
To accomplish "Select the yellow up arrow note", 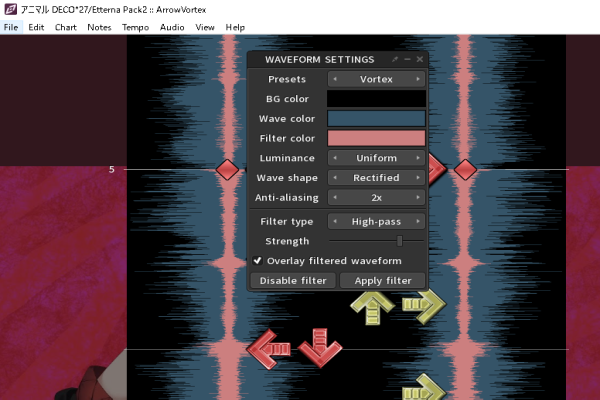I will point(373,308).
